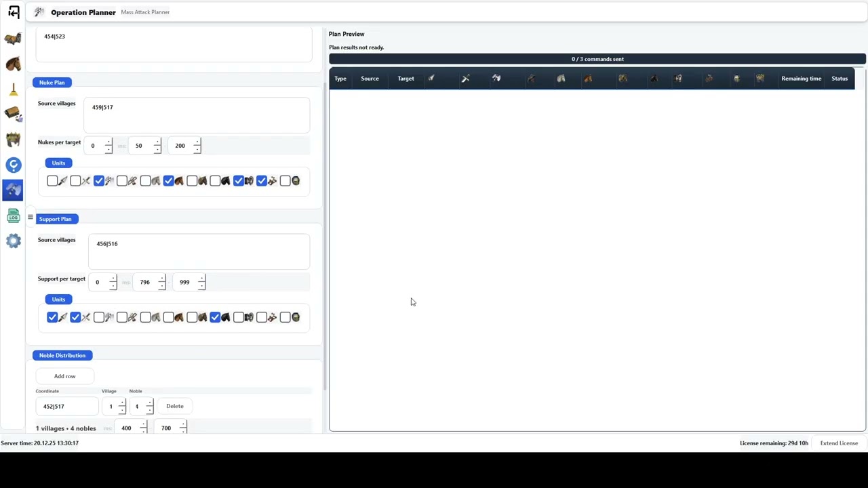
Task: Enable archer units in the Support Plan
Action: coord(122,317)
